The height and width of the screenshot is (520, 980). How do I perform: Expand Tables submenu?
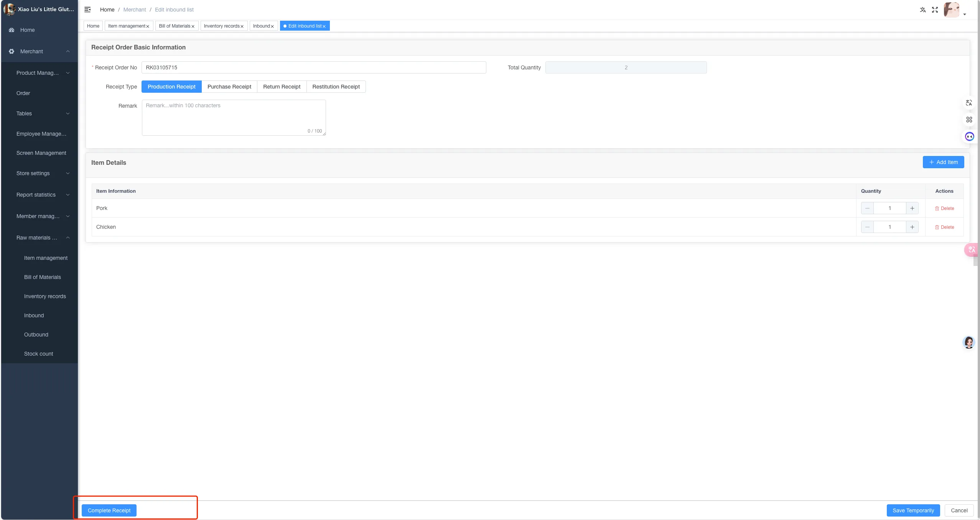[x=68, y=113]
